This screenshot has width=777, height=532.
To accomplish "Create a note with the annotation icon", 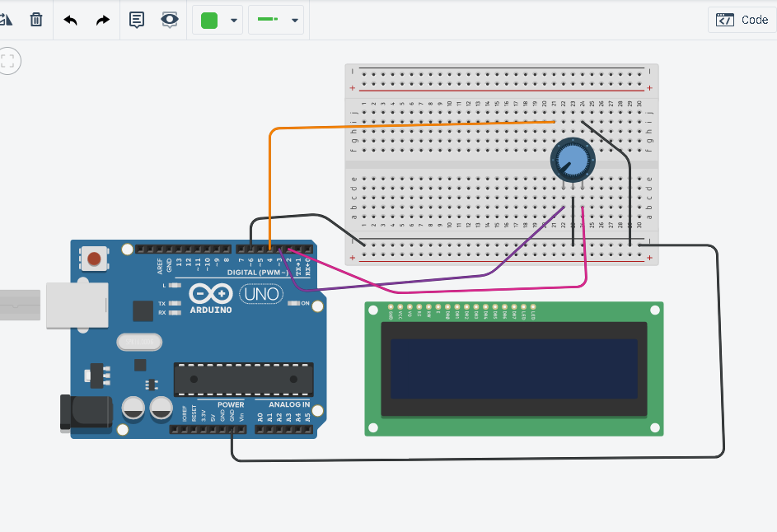I will point(137,19).
